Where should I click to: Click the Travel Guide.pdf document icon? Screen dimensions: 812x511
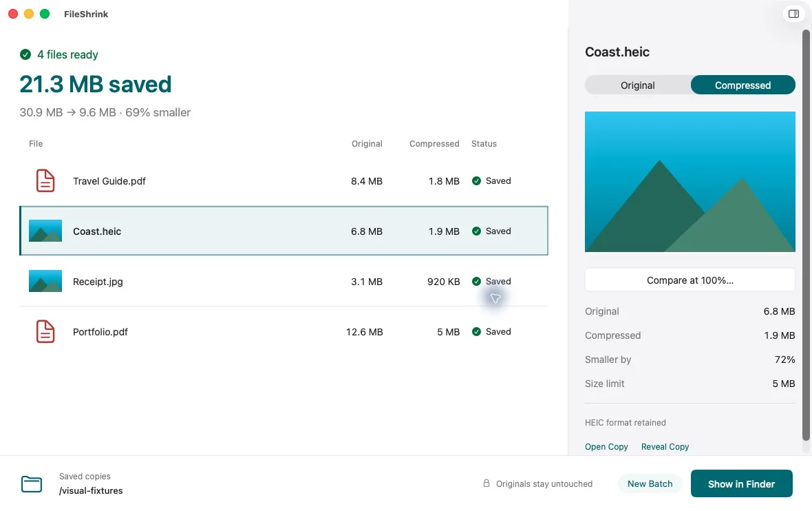[45, 181]
